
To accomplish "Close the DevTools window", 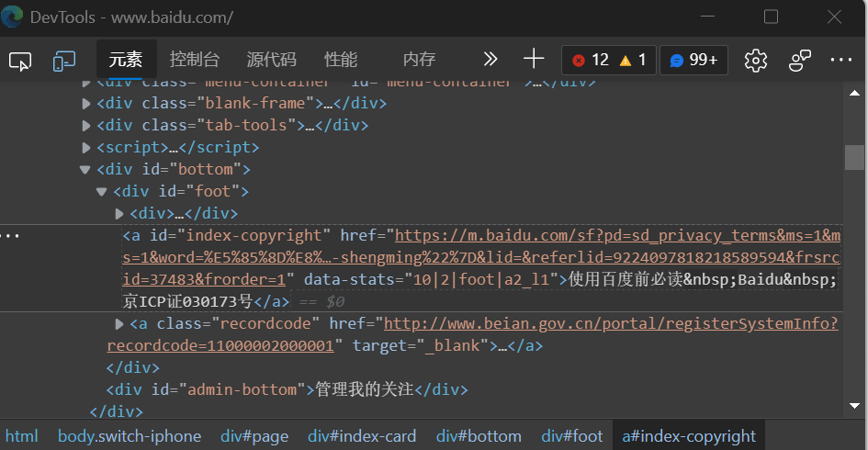I will click(834, 17).
